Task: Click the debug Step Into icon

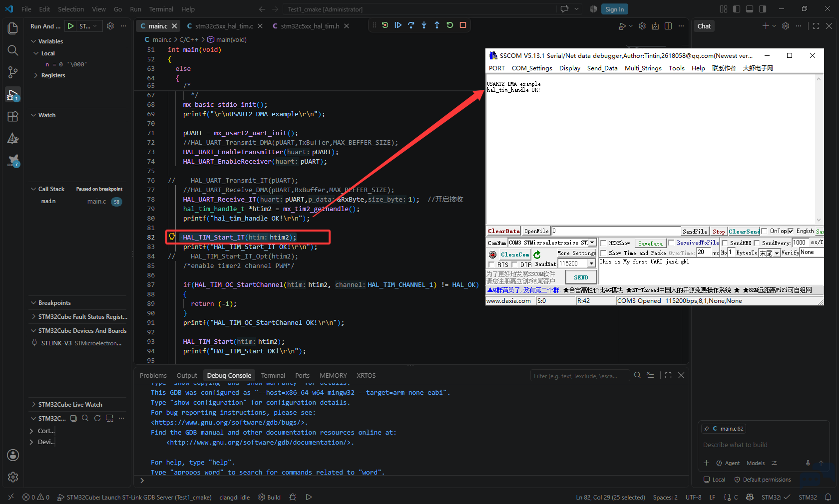Action: 424,25
